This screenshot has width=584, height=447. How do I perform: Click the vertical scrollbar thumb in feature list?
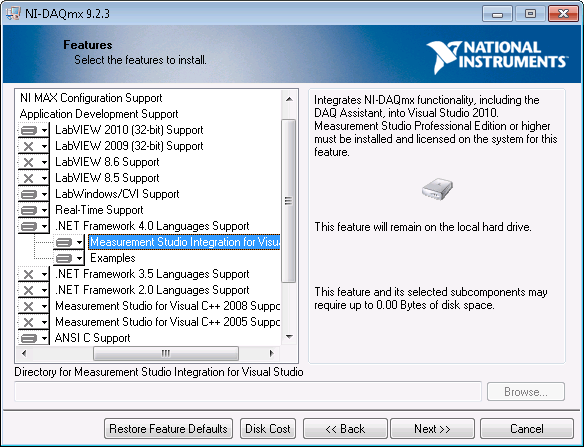289,201
